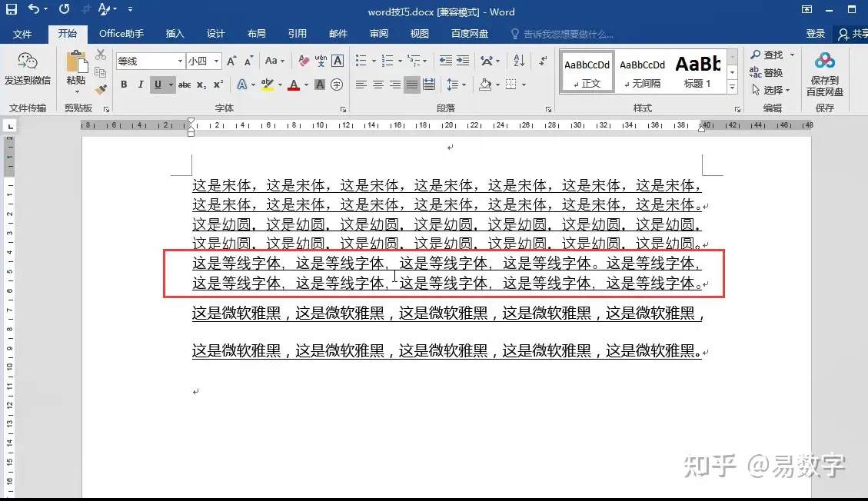Enable bullet list formatting
868x501 pixels.
(x=362, y=60)
